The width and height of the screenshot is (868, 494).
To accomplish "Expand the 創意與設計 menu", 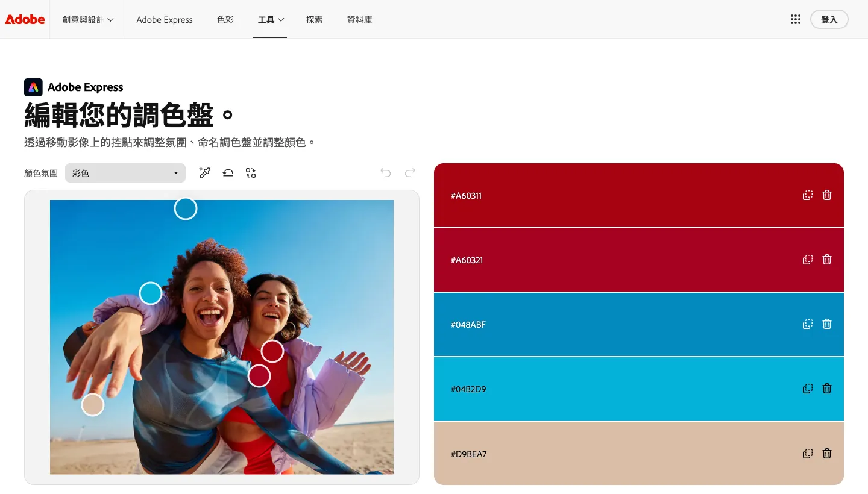I will 88,19.
